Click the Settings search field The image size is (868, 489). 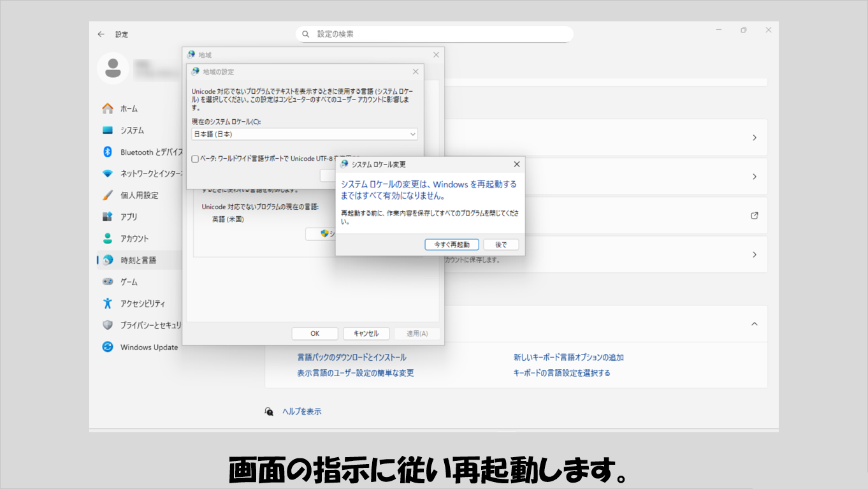point(435,34)
